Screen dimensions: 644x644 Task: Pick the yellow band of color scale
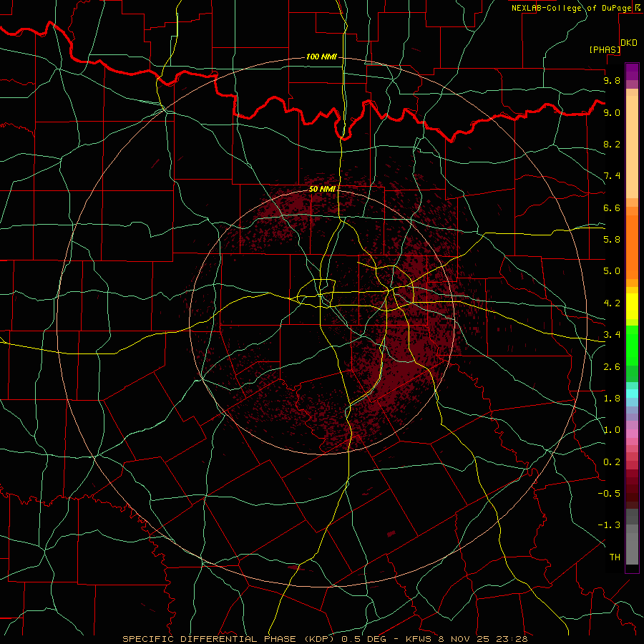(632, 306)
